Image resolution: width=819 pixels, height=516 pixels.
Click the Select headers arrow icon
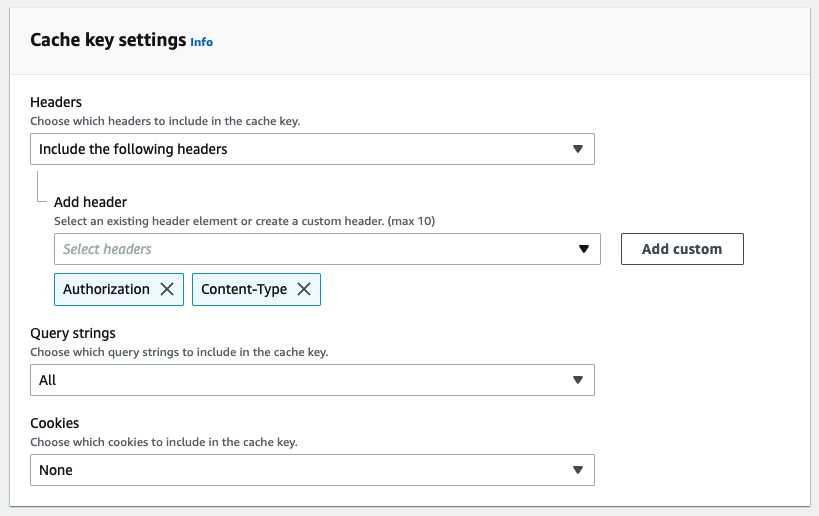pos(584,249)
